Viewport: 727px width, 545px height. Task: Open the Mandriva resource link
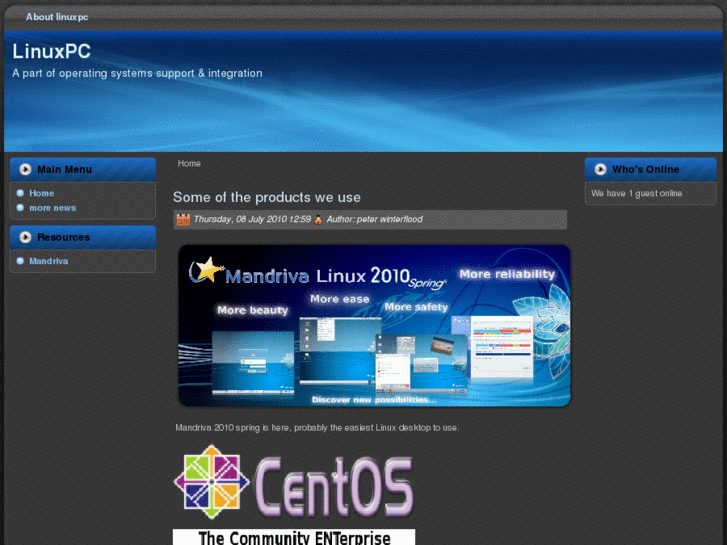coord(48,261)
